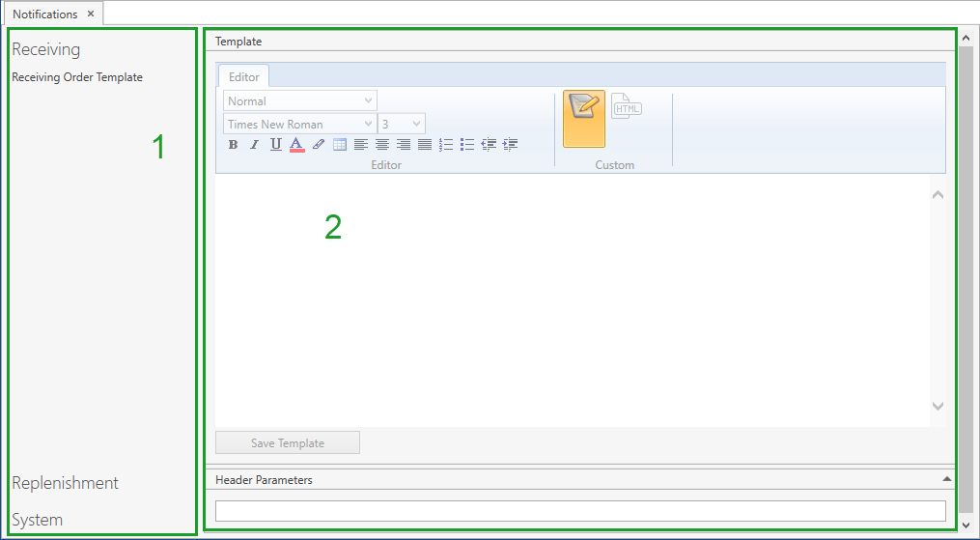Collapse the Header Parameters section
980x540 pixels.
tap(947, 479)
